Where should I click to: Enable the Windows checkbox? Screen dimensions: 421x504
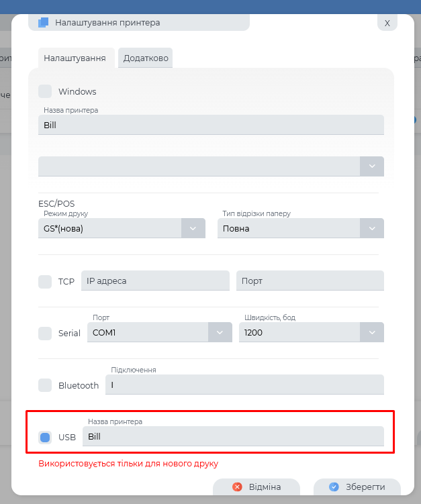click(x=45, y=91)
